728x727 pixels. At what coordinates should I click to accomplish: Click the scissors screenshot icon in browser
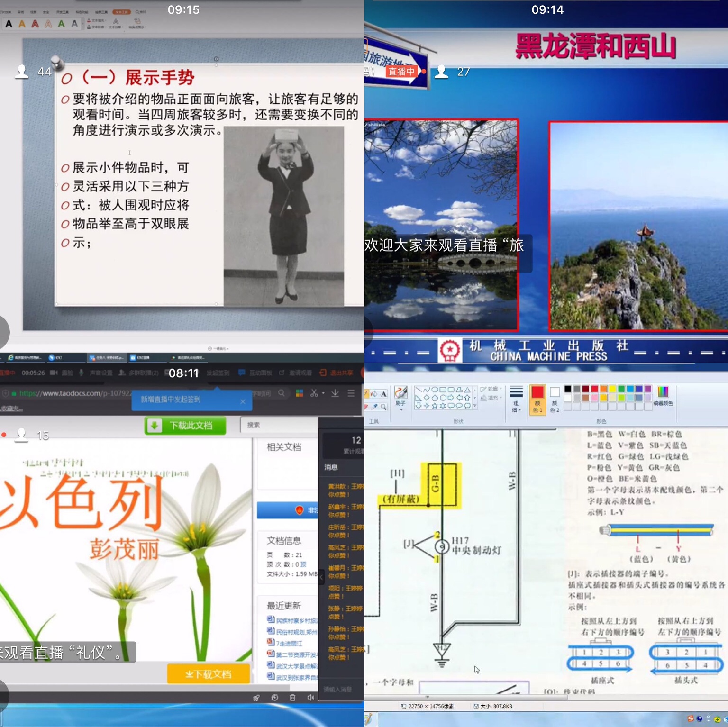(x=314, y=393)
